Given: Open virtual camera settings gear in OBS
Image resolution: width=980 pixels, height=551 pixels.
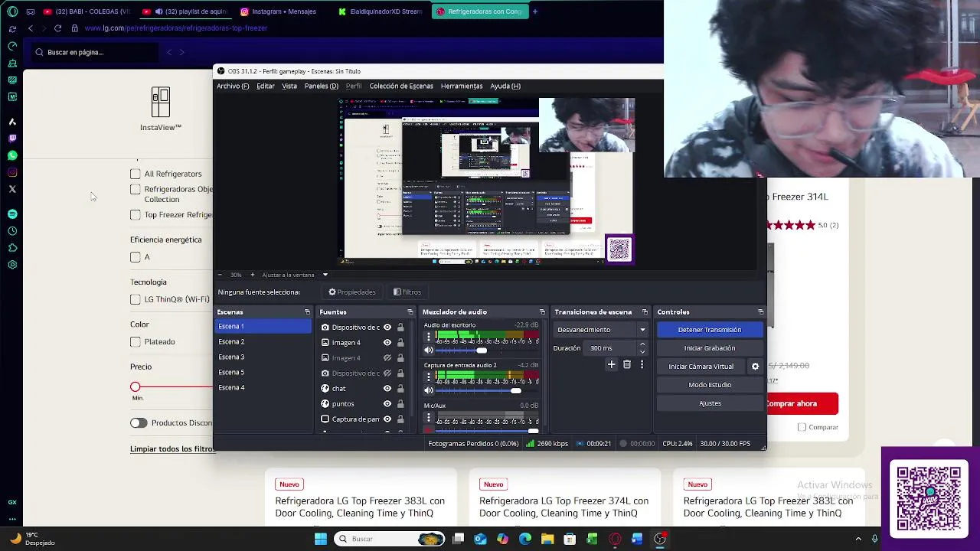Looking at the screenshot, I should pyautogui.click(x=755, y=367).
